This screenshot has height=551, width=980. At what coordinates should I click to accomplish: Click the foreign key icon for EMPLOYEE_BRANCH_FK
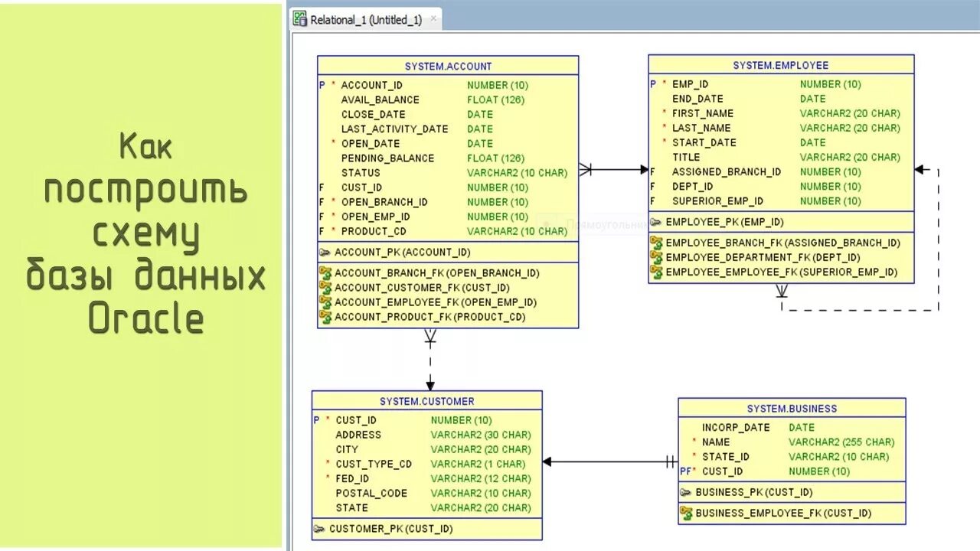tap(656, 243)
